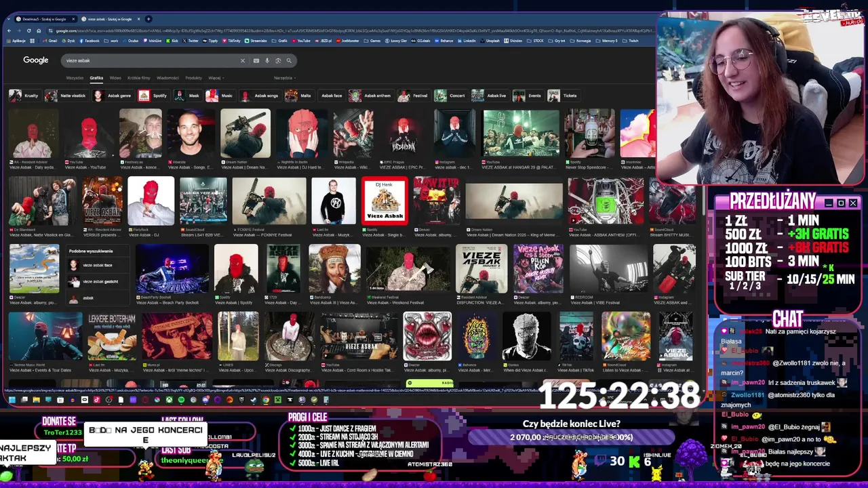This screenshot has width=868, height=488.
Task: Open the Twitch bookmark
Action: (630, 41)
